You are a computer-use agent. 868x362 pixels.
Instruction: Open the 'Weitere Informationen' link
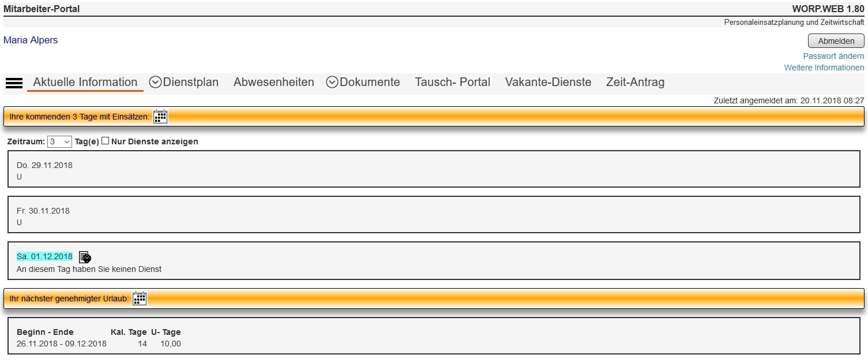coord(824,68)
